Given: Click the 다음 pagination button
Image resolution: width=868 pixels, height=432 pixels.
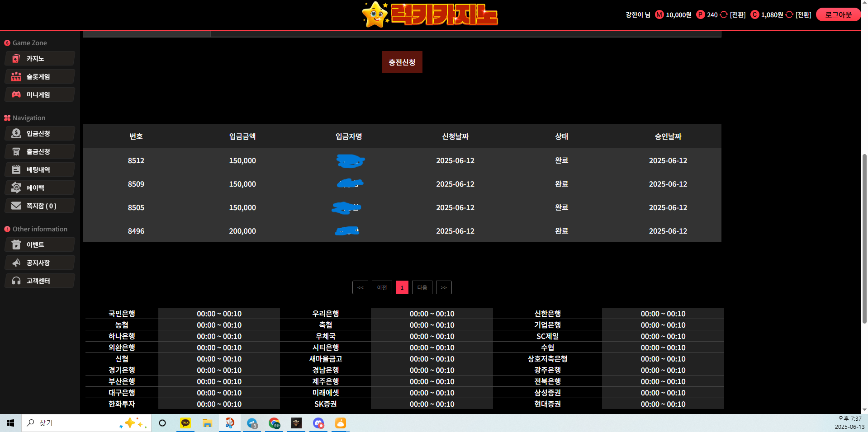Looking at the screenshot, I should click(422, 287).
